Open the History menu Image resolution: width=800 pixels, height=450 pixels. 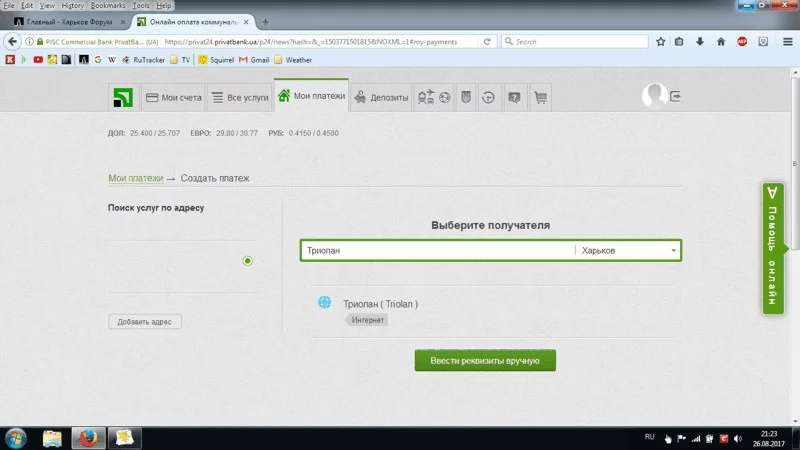pos(72,5)
